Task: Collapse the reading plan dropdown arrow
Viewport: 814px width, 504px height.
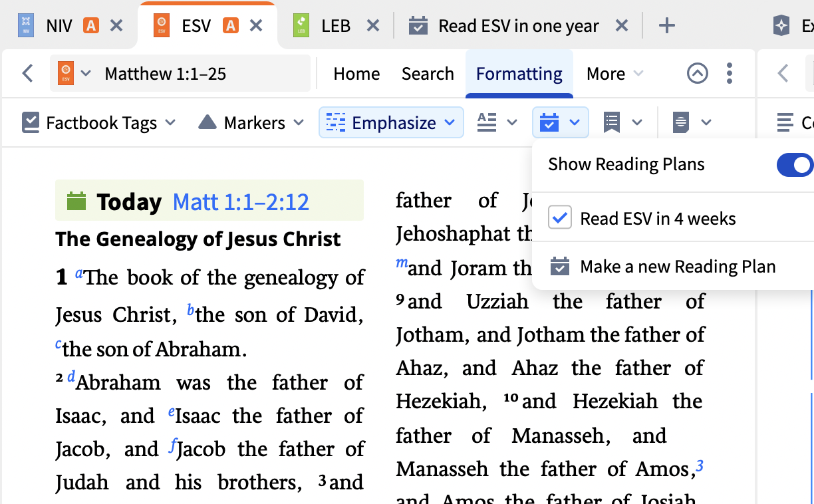Action: click(x=575, y=122)
